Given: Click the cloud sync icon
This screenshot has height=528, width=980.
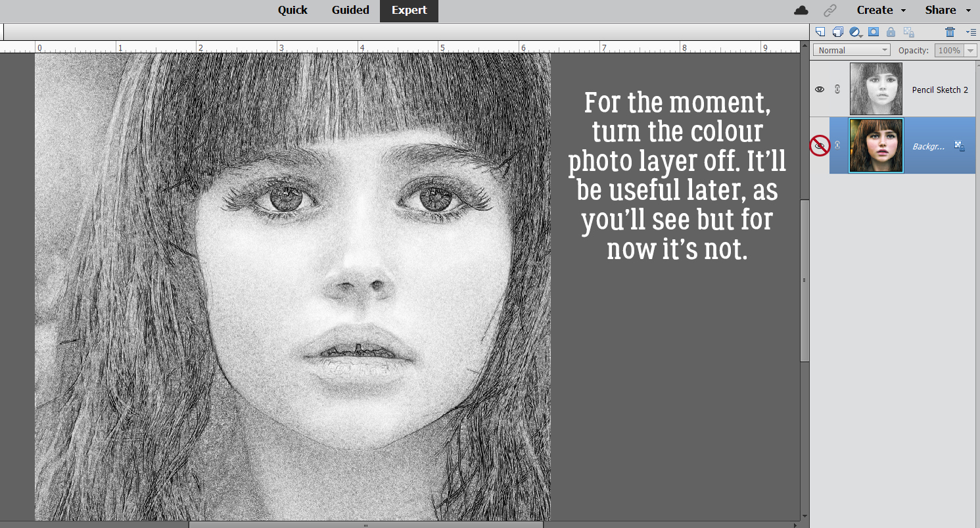Looking at the screenshot, I should 801,10.
